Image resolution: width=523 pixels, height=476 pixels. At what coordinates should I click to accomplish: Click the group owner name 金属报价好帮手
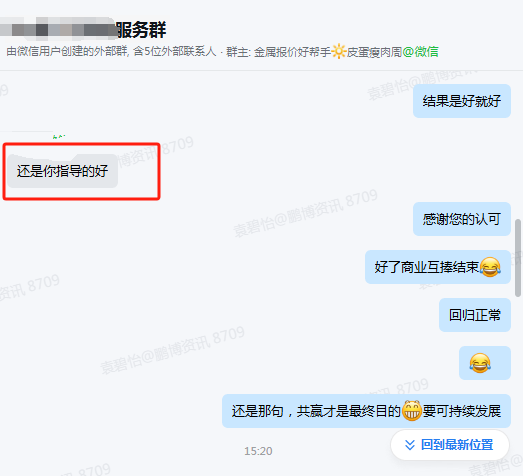point(293,52)
